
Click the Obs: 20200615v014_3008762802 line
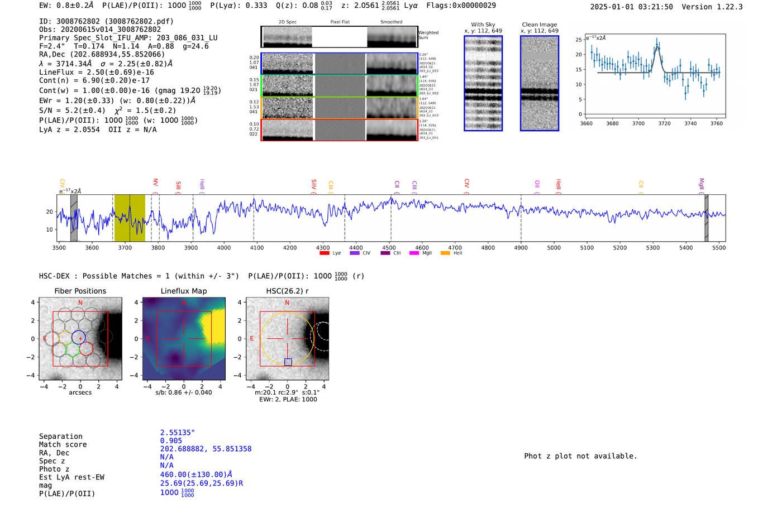tap(100, 30)
